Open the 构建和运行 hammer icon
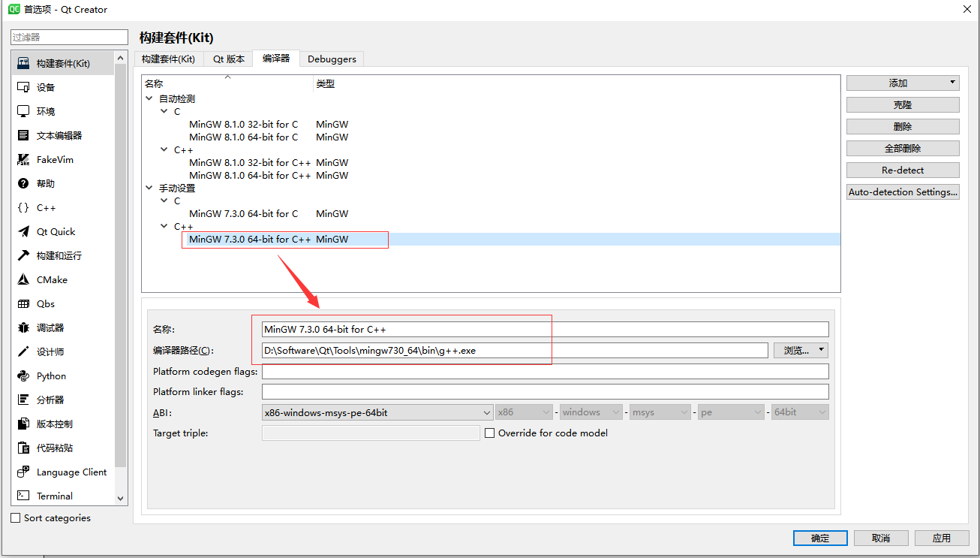 click(x=23, y=255)
